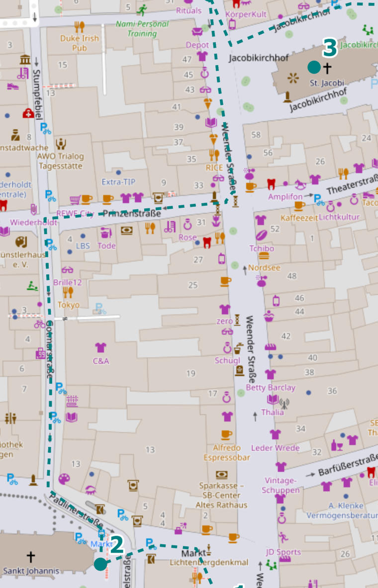Screen dimensions: 378x588
Task: Click the Lichtkultur shop label
Action: pos(339,217)
